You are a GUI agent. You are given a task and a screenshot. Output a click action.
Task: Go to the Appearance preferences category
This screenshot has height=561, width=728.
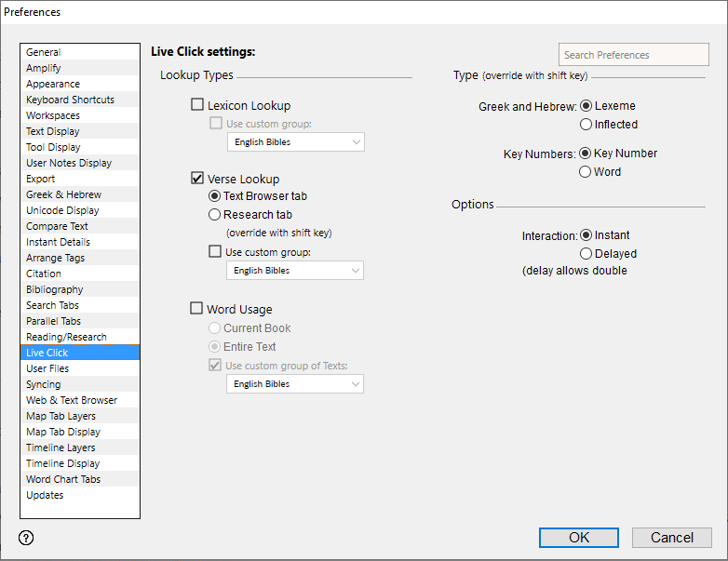tap(53, 84)
